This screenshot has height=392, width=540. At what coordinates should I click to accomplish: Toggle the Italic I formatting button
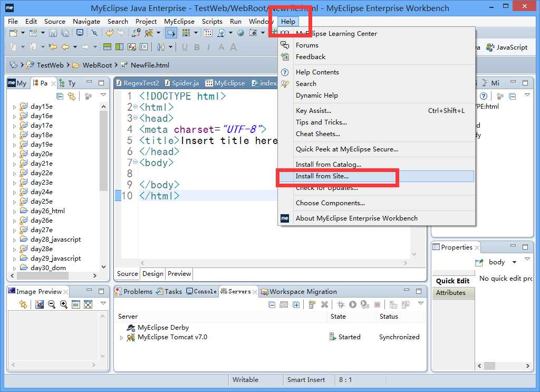pyautogui.click(x=209, y=47)
